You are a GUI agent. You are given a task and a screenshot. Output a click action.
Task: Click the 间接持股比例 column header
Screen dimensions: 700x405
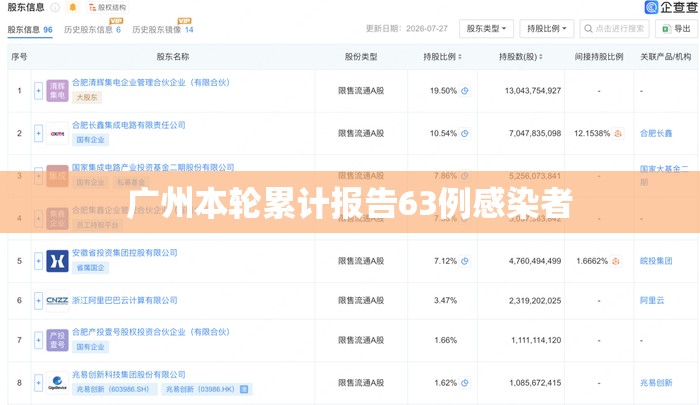[x=599, y=57]
